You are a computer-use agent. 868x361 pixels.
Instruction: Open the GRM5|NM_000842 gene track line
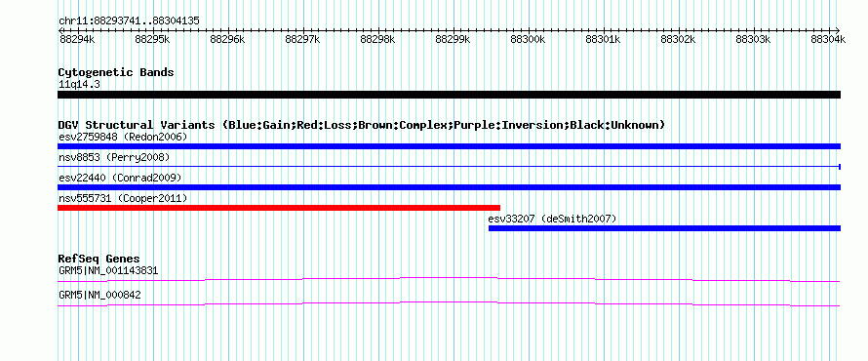click(x=449, y=304)
